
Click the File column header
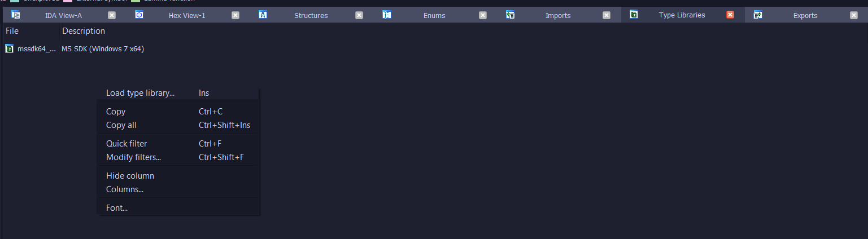(x=31, y=31)
